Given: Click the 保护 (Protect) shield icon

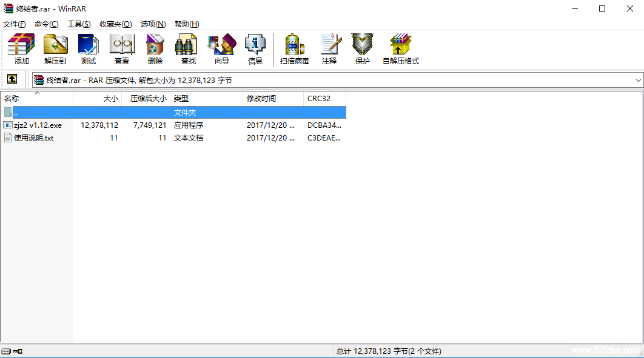Looking at the screenshot, I should pyautogui.click(x=362, y=49).
